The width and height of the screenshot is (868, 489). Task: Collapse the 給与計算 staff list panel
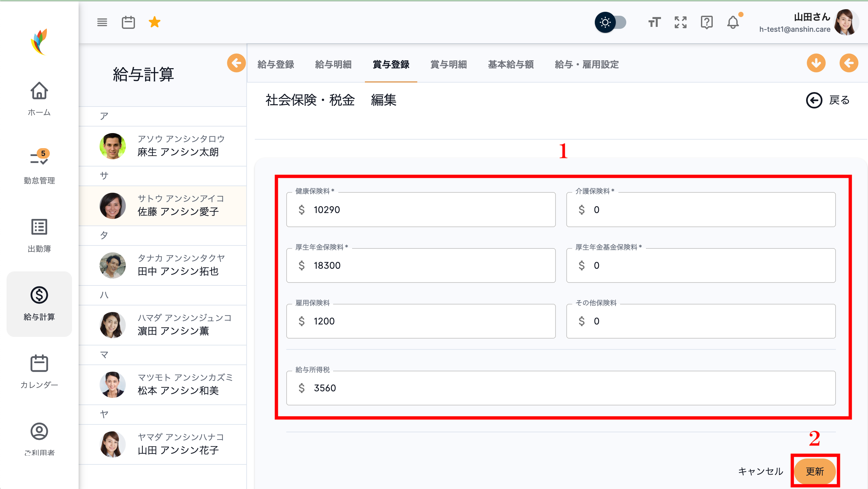pyautogui.click(x=236, y=63)
